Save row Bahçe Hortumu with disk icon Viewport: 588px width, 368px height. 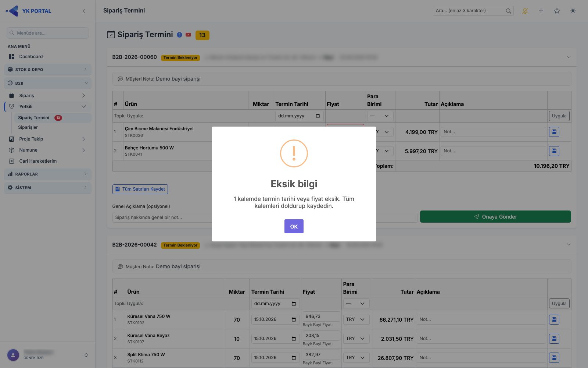point(554,151)
